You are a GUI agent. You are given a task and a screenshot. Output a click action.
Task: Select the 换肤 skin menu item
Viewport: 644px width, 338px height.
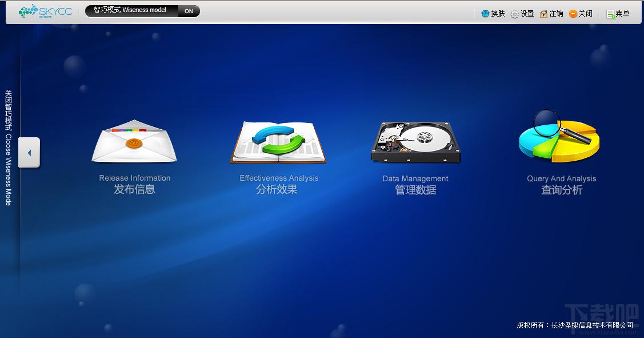tap(498, 14)
